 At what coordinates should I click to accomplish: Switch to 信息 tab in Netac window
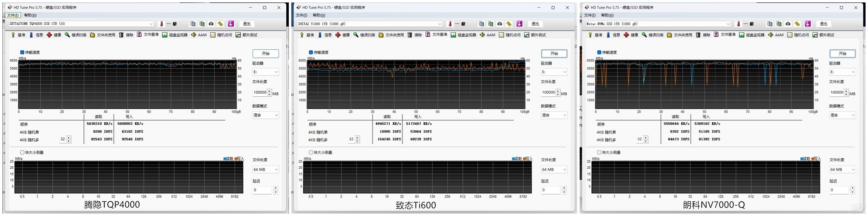pyautogui.click(x=613, y=35)
